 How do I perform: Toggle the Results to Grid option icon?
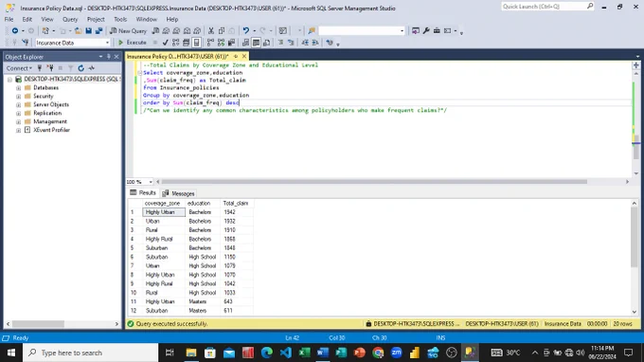[256, 43]
